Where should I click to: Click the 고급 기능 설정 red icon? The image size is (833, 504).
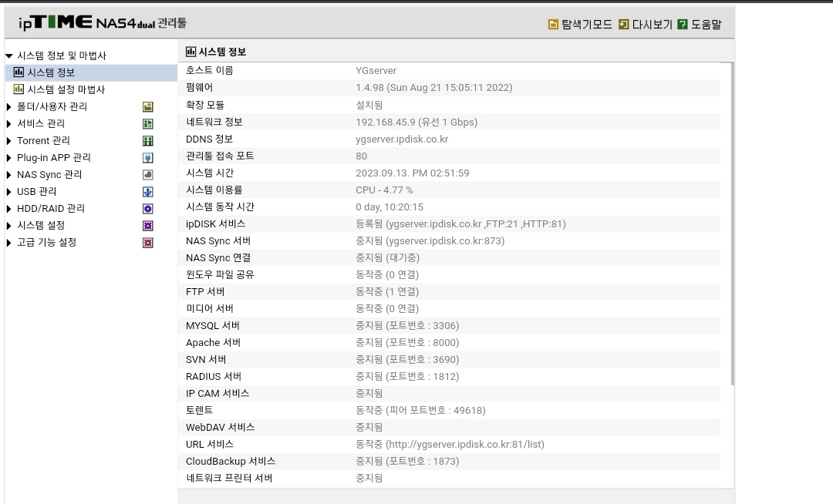point(147,243)
